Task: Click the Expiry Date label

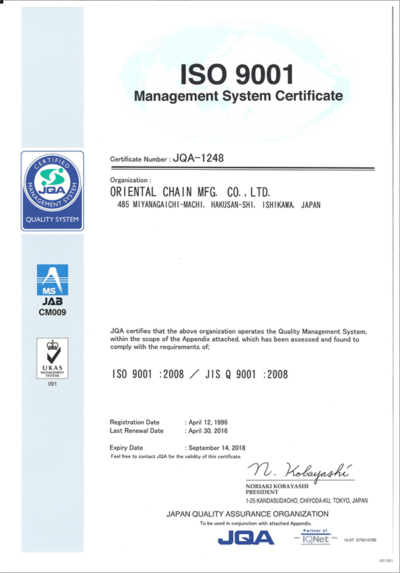Action: (126, 448)
